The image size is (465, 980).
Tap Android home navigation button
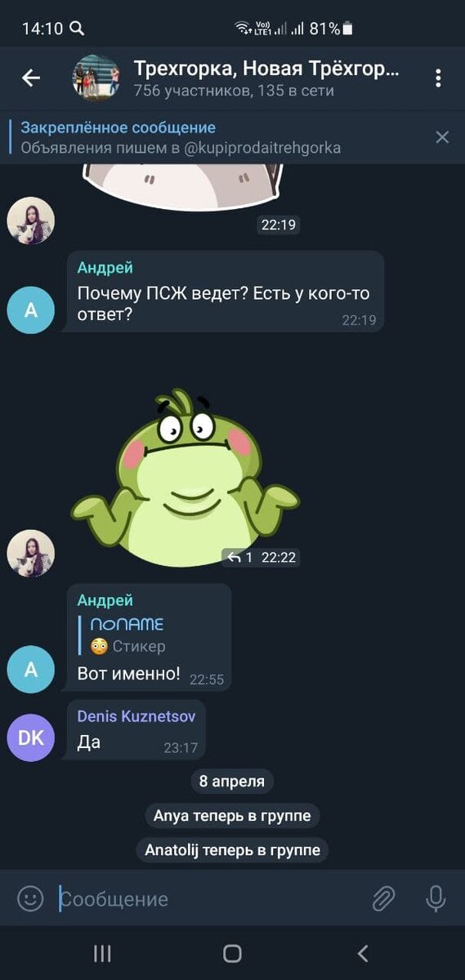click(x=232, y=953)
